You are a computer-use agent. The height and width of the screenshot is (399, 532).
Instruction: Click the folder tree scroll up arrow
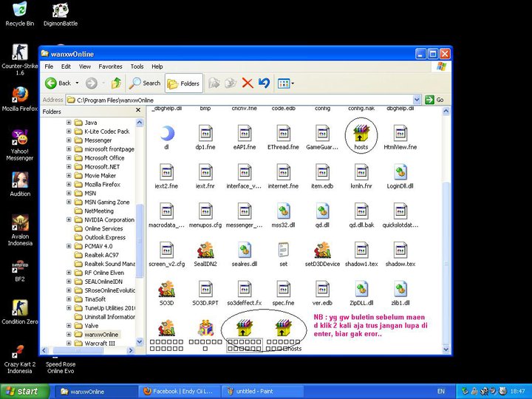140,123
